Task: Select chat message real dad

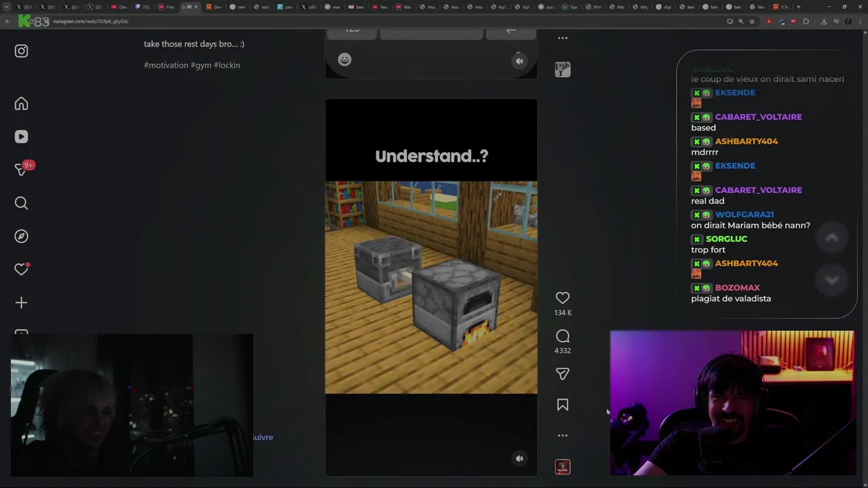Action: point(708,201)
